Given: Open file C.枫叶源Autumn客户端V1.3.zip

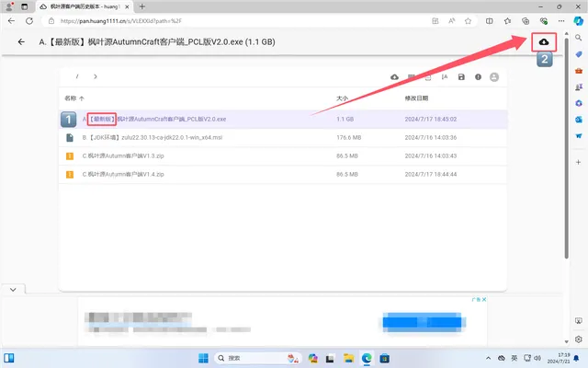Looking at the screenshot, I should [x=283, y=155].
